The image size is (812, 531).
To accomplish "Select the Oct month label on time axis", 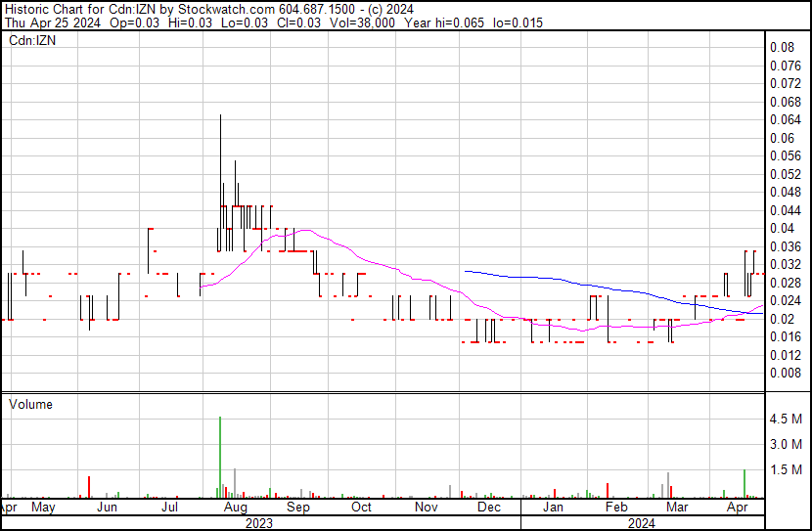I will (361, 509).
